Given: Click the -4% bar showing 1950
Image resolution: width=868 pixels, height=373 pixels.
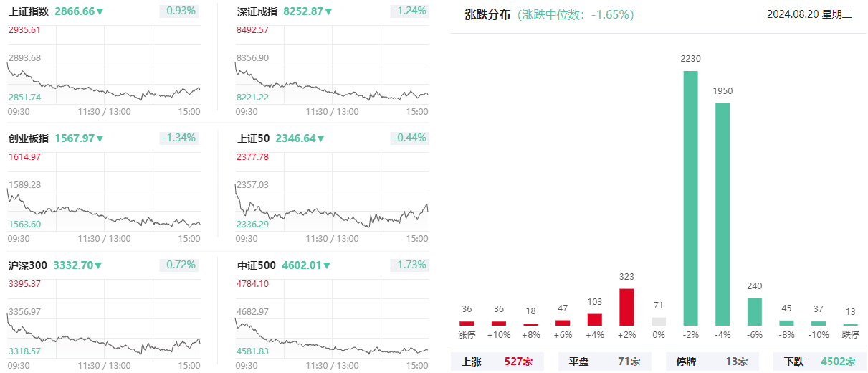Looking at the screenshot, I should [722, 214].
